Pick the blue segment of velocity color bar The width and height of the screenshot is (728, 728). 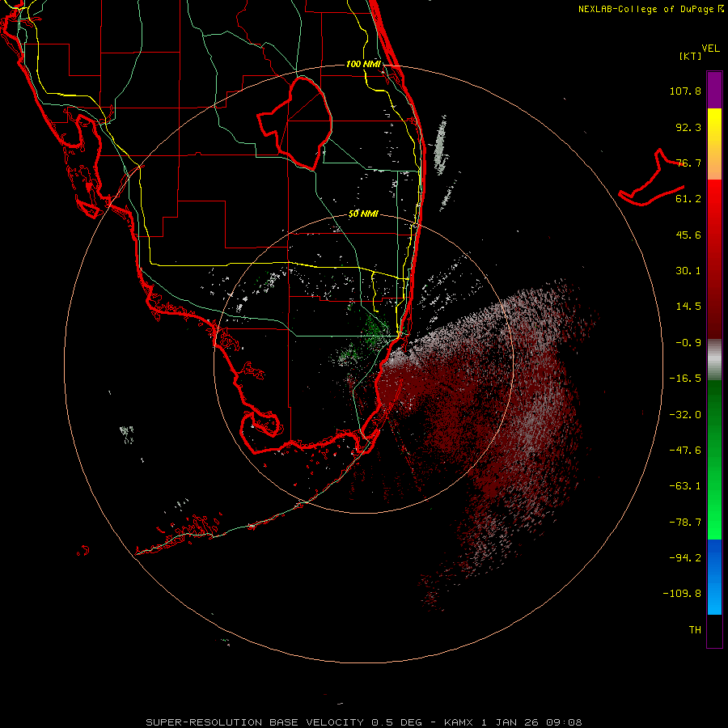714,577
